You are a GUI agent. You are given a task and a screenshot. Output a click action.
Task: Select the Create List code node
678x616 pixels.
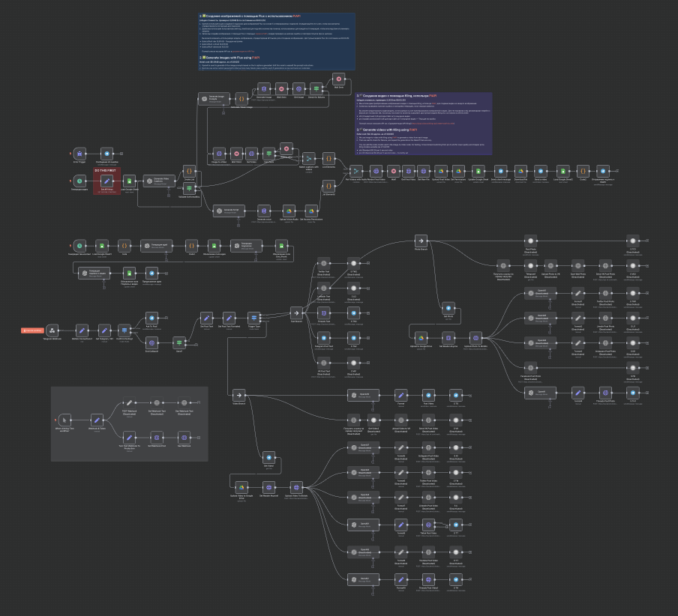(190, 171)
